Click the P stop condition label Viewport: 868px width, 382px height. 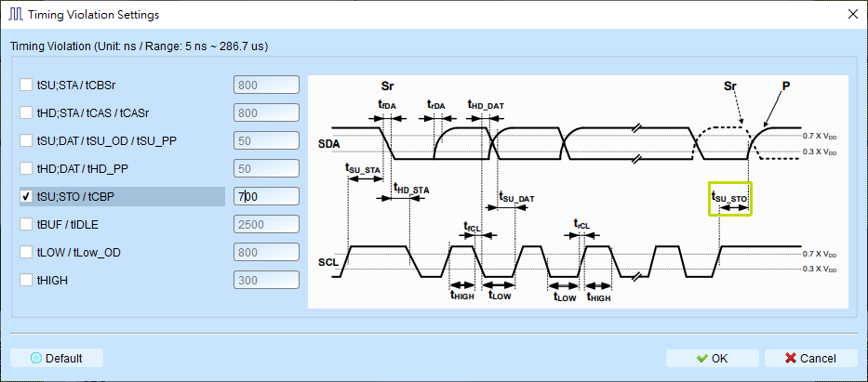[x=785, y=86]
